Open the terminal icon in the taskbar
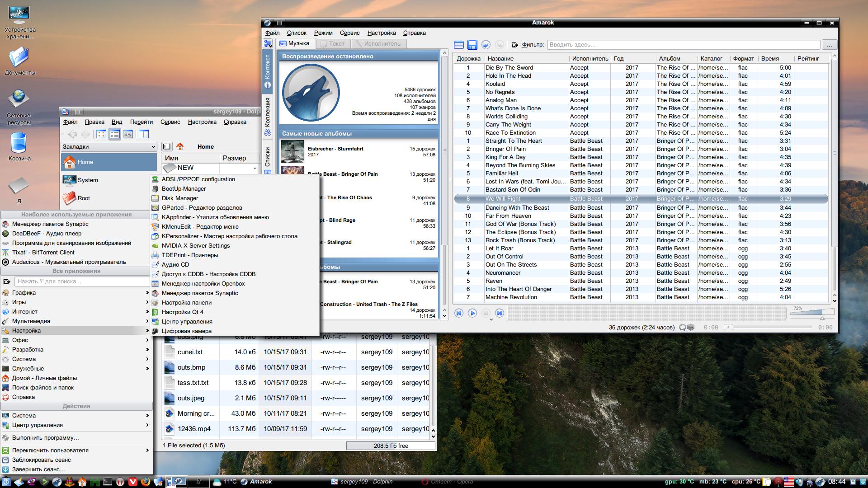 tap(108, 482)
